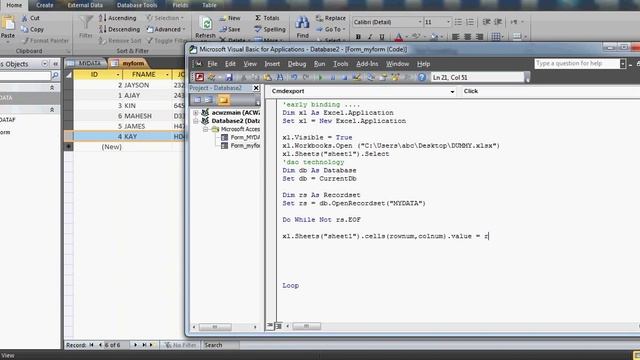Click the font color red A swatch
This screenshot has width=640, height=360.
399,38
